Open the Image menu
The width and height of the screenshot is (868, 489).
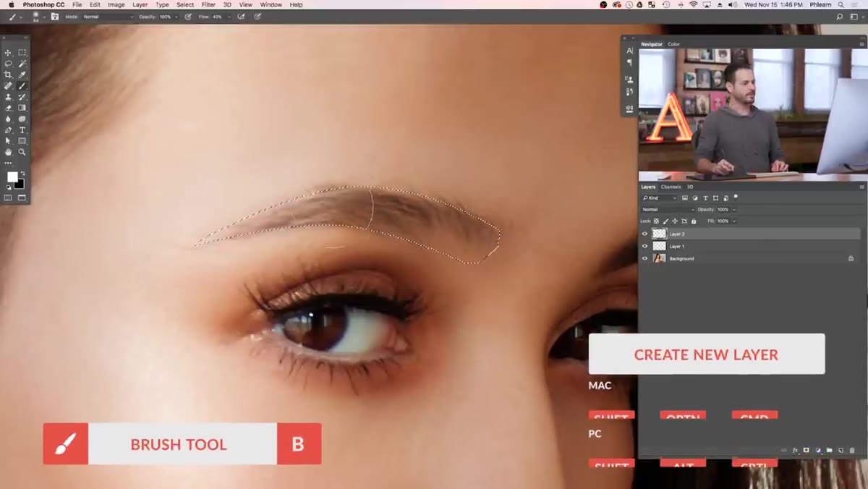pos(116,4)
